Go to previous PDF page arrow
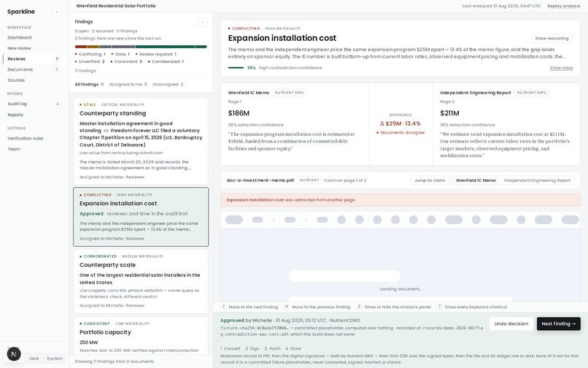Screen dimensions: 588x368 [274, 220]
